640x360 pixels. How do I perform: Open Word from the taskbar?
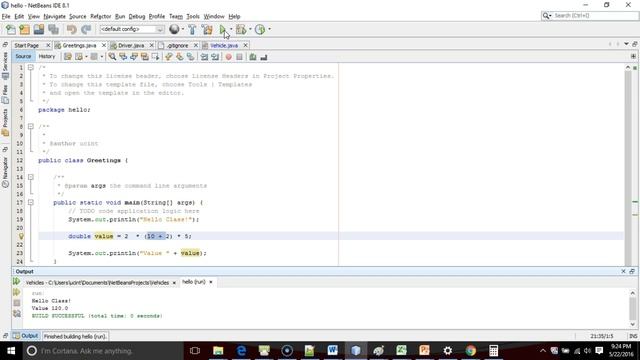(x=333, y=351)
